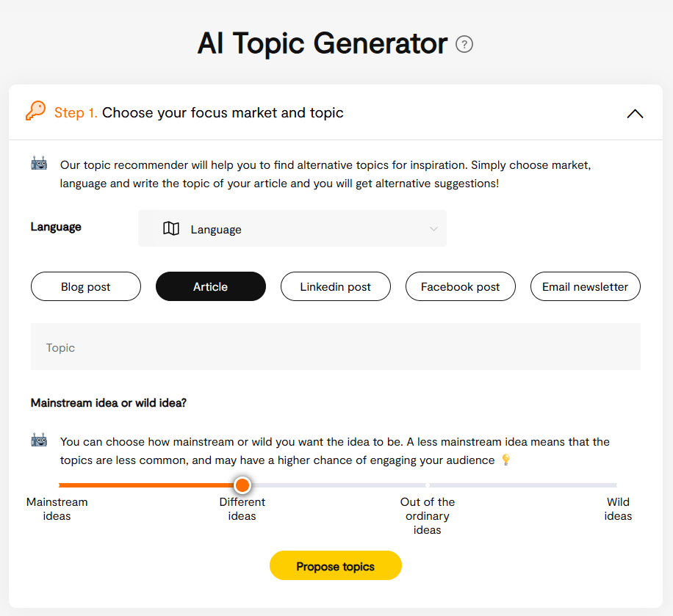Click the Language dropdown chevron arrow
673x616 pixels.
coord(433,228)
